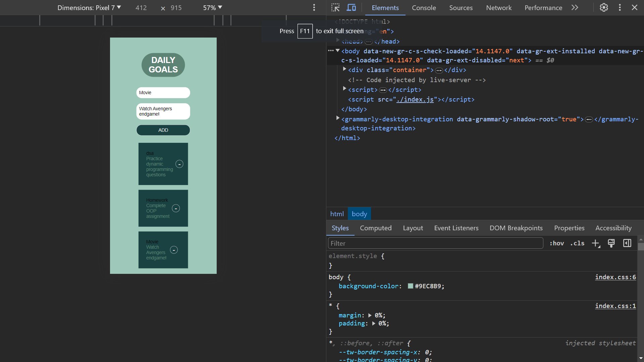Toggle the .cls element classes panel
This screenshot has width=644, height=362.
pyautogui.click(x=577, y=243)
